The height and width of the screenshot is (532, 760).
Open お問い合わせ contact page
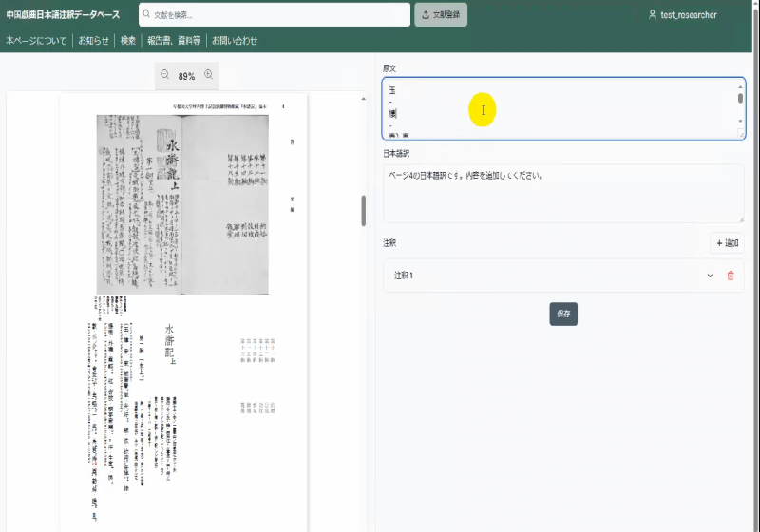point(235,41)
